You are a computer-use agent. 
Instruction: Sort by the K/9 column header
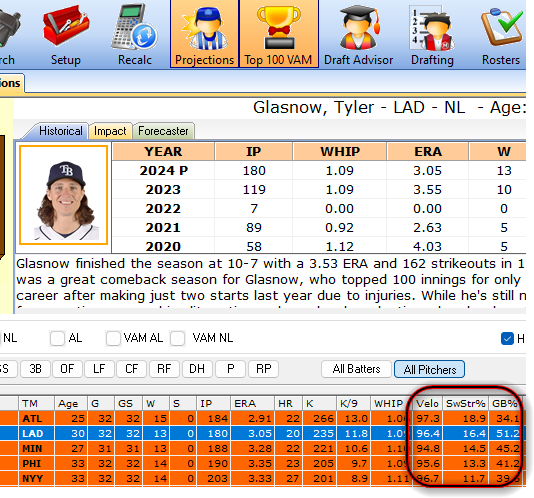pyautogui.click(x=354, y=404)
